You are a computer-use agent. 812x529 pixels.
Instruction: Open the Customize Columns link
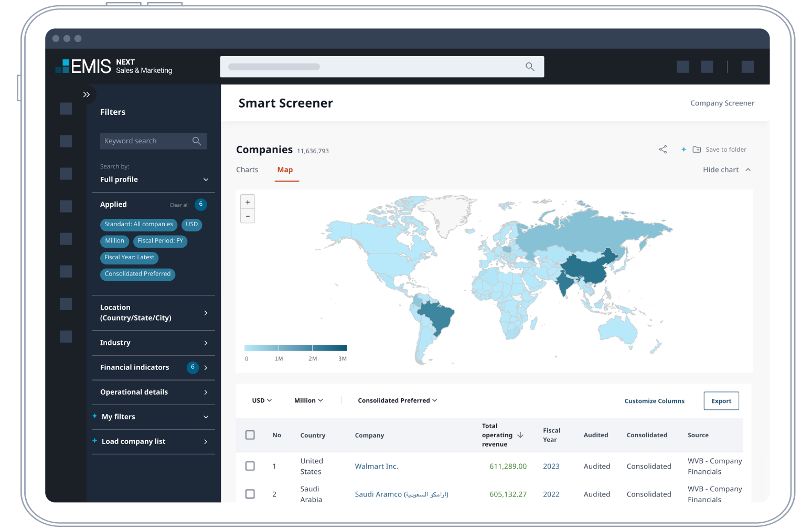point(654,401)
